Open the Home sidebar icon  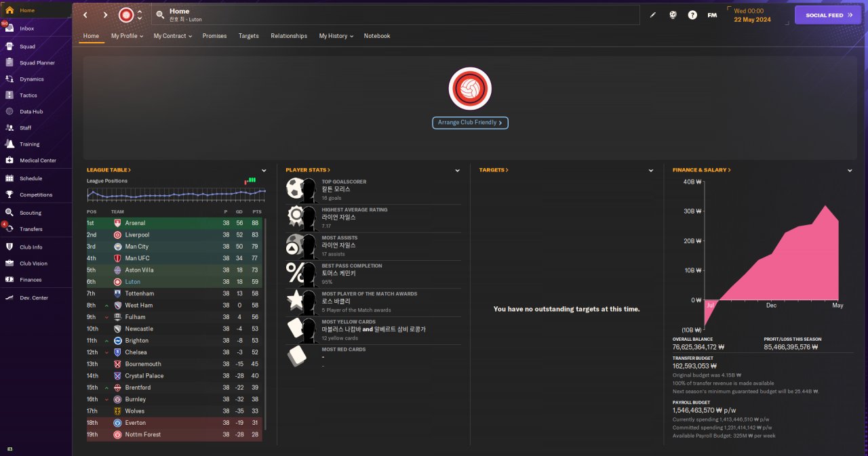click(x=9, y=10)
